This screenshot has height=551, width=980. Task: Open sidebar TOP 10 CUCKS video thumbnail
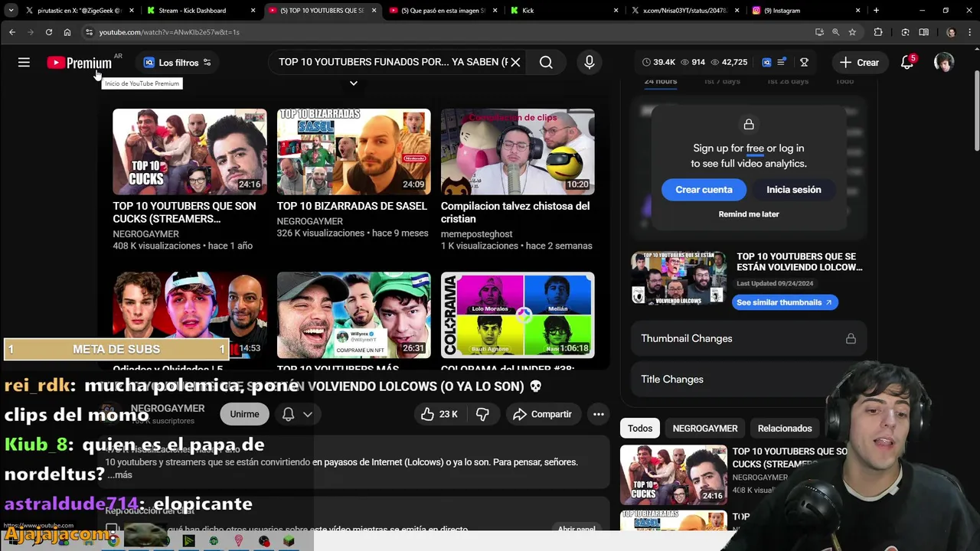pos(673,475)
